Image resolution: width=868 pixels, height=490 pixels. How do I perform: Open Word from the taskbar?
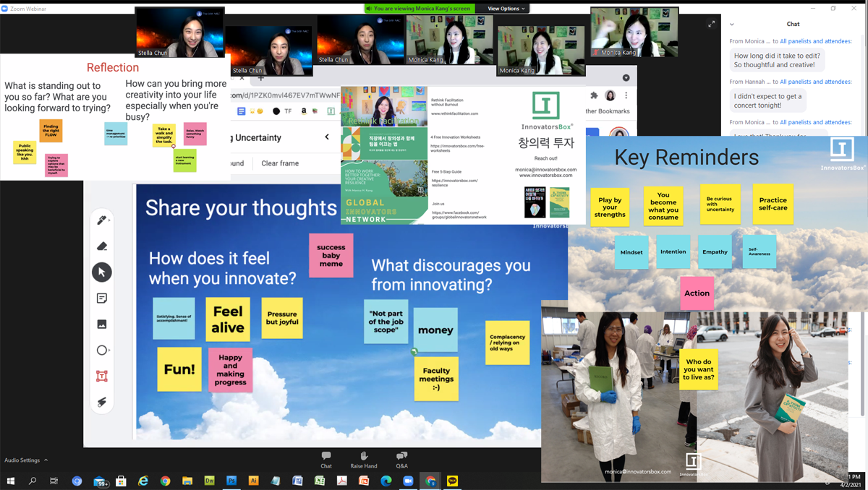297,481
